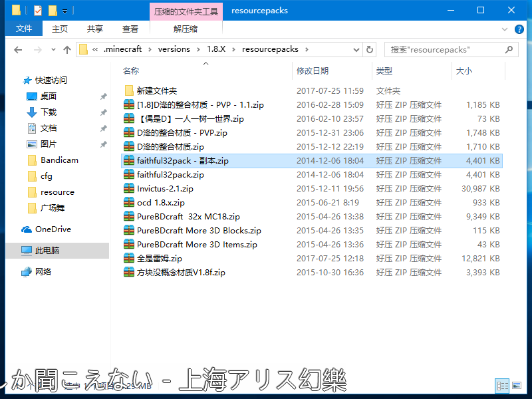
Task: Select zip icon of 全是雷姆.zip
Action: pos(129,259)
